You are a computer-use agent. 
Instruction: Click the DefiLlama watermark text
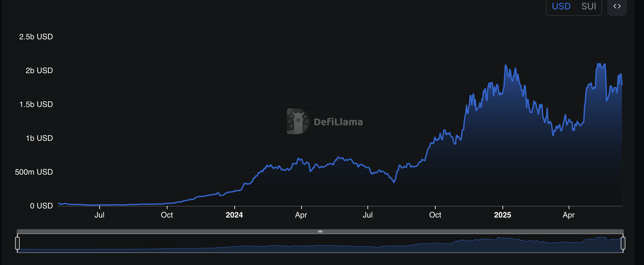tap(338, 122)
